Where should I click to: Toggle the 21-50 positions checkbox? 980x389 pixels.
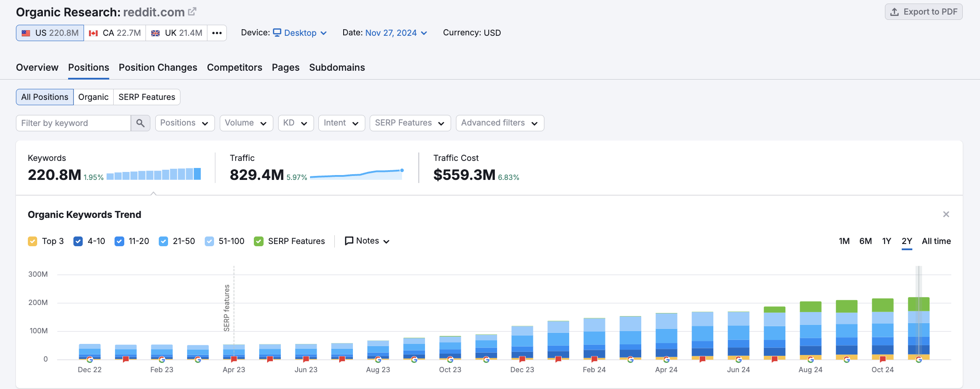[x=163, y=241]
